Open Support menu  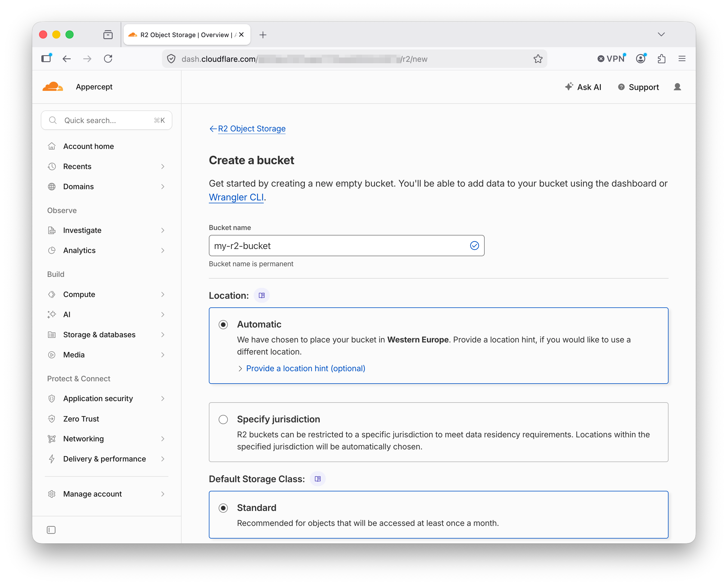pyautogui.click(x=638, y=87)
